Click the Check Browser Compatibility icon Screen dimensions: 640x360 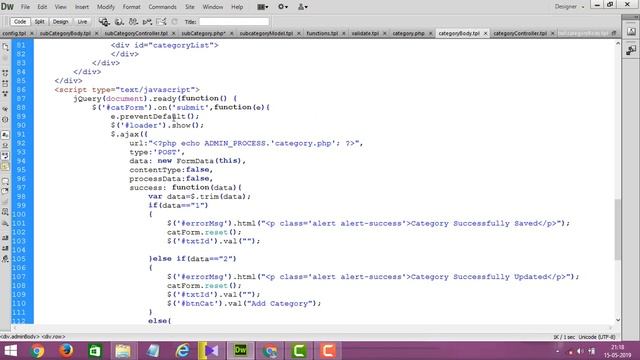coord(161,22)
